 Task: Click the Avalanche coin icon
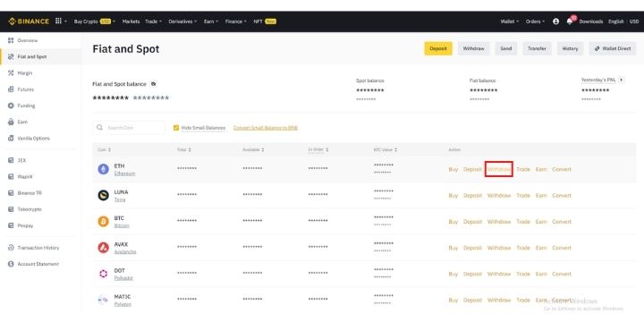coord(104,248)
